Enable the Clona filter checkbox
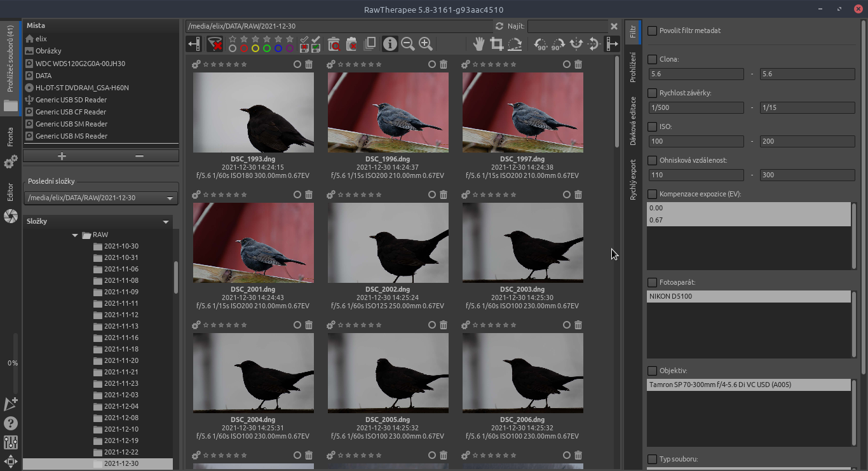The height and width of the screenshot is (471, 868). (652, 59)
